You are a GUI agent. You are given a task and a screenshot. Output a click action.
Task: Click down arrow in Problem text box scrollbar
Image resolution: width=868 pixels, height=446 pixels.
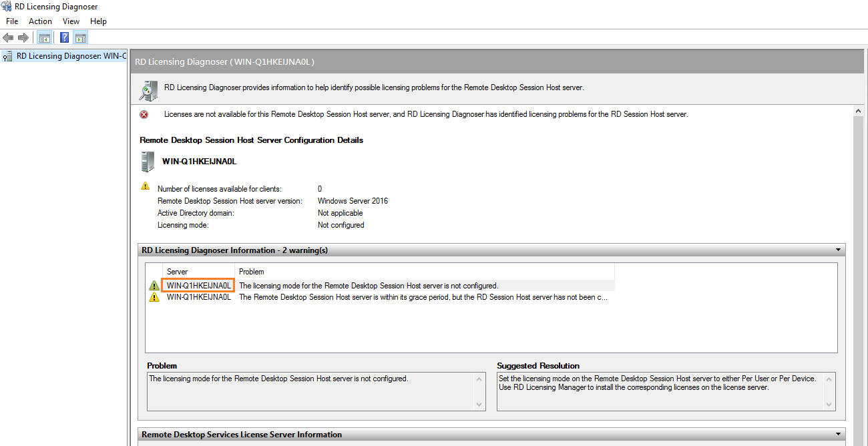click(x=479, y=405)
